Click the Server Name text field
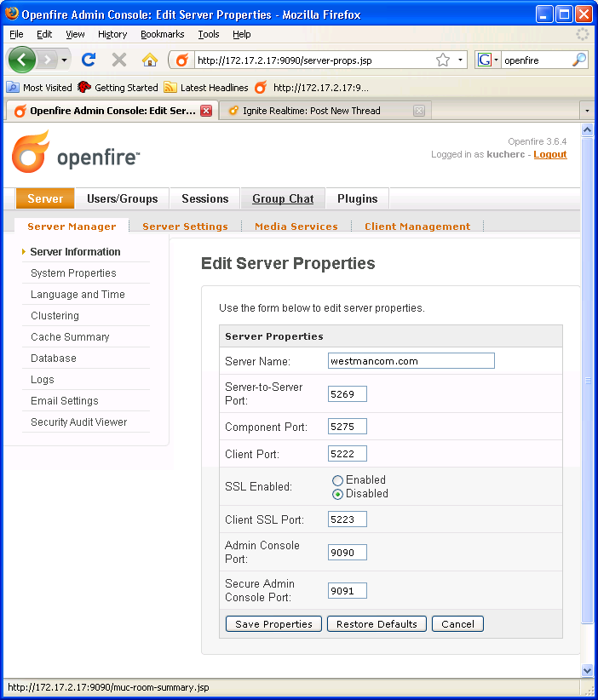The height and width of the screenshot is (700, 598). point(411,361)
